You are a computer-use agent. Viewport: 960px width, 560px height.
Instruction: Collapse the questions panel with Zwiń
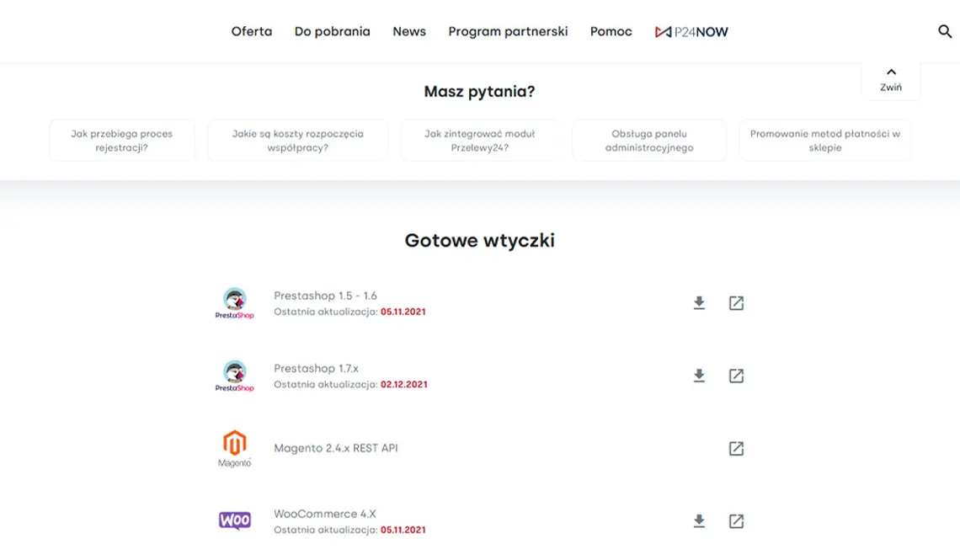[x=891, y=80]
